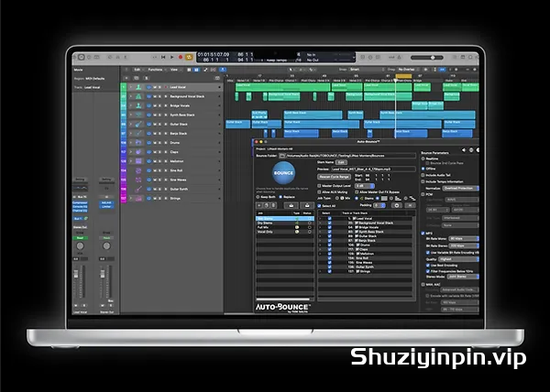Open the Padding dropdown
Screen dimensions: 550x392
[x=379, y=205]
